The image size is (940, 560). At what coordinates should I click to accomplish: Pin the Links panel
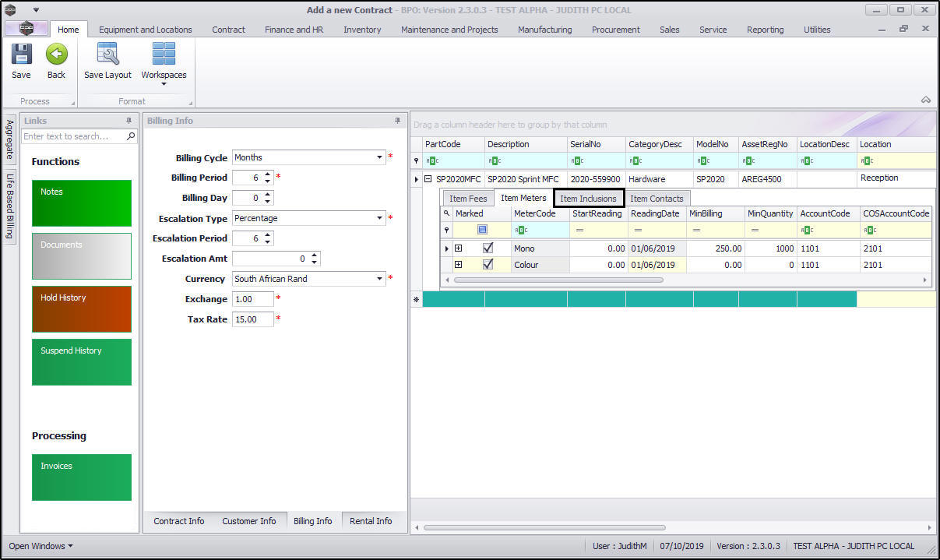129,121
